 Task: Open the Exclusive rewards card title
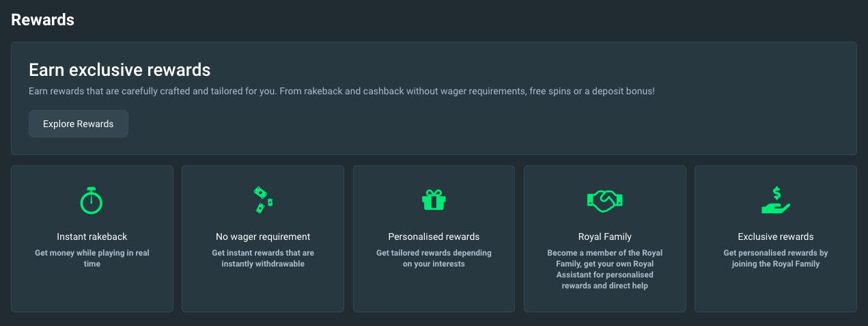[x=776, y=236]
